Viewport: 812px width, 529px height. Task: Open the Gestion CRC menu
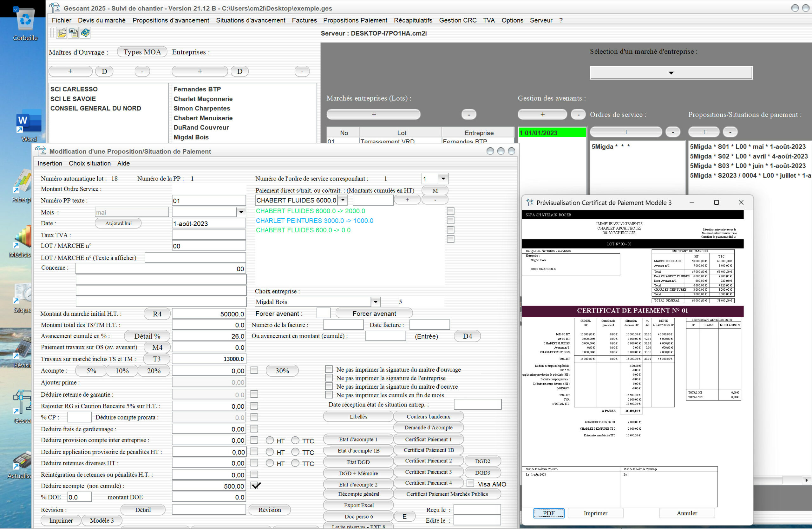point(457,20)
